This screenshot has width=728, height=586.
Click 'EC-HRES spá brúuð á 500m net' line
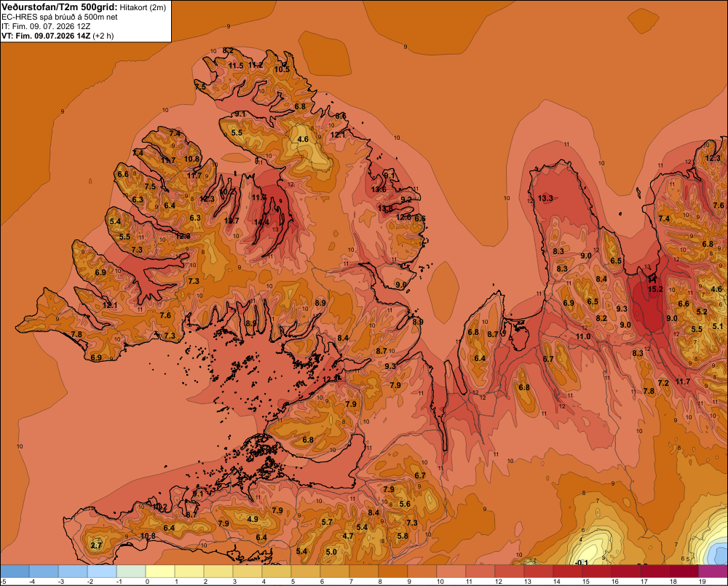pyautogui.click(x=60, y=17)
